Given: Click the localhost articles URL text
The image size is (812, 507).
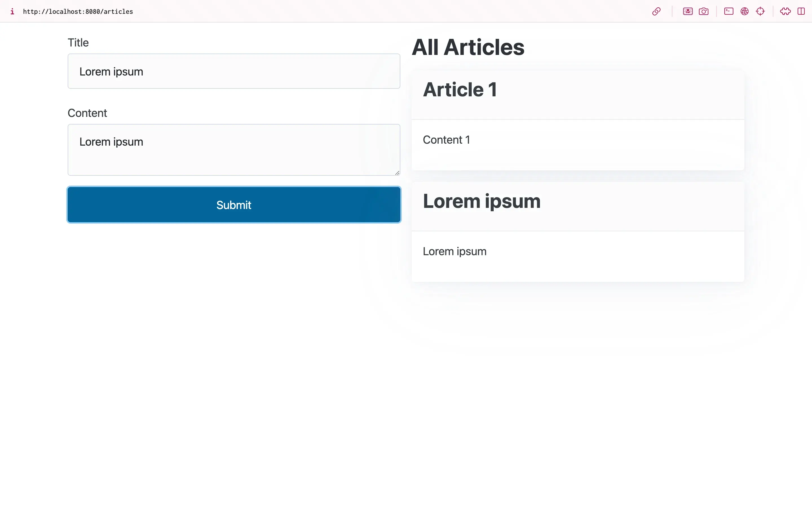Looking at the screenshot, I should pos(78,11).
